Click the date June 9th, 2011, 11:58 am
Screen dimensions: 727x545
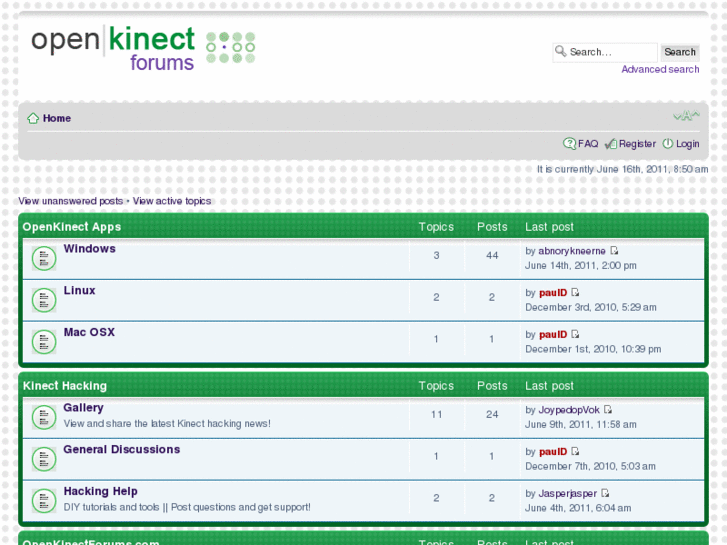[580, 424]
